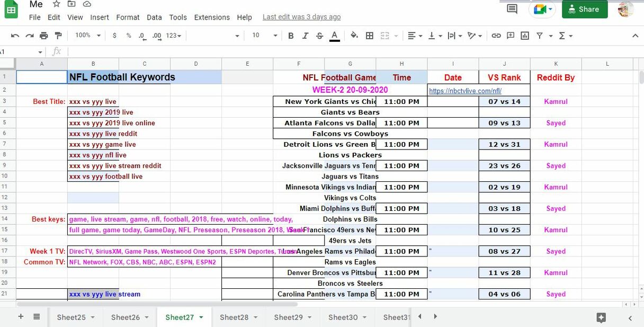644x327 pixels.
Task: Increase decimal places icon
Action: 157,36
